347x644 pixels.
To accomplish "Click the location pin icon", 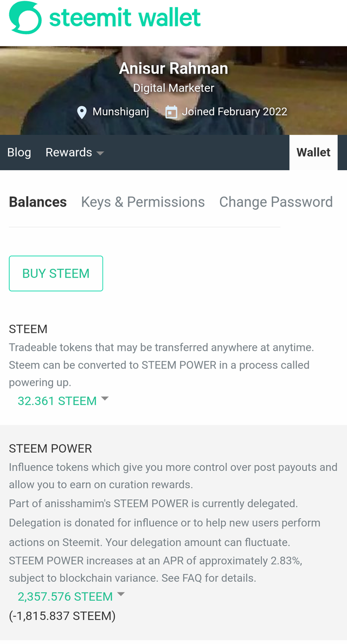I will (x=82, y=112).
